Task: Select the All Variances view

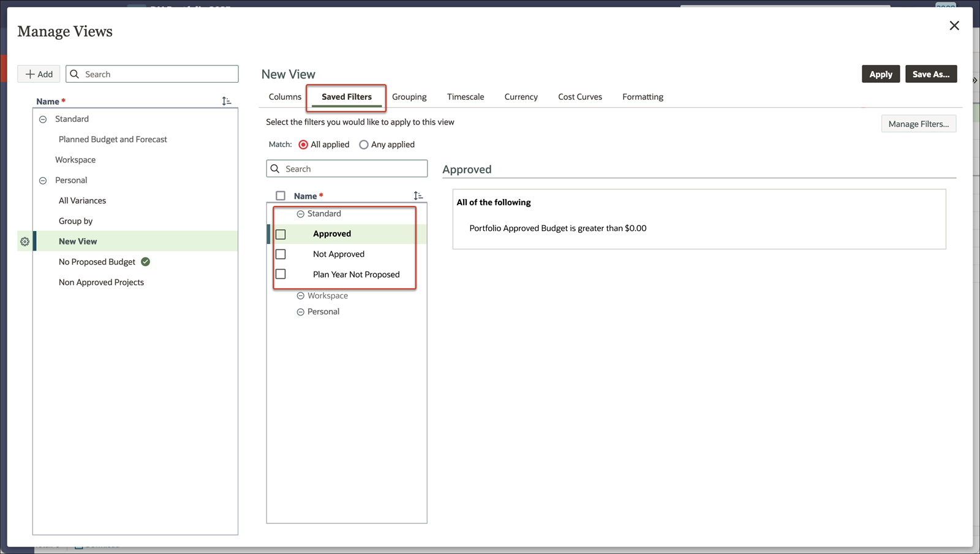Action: coord(82,200)
